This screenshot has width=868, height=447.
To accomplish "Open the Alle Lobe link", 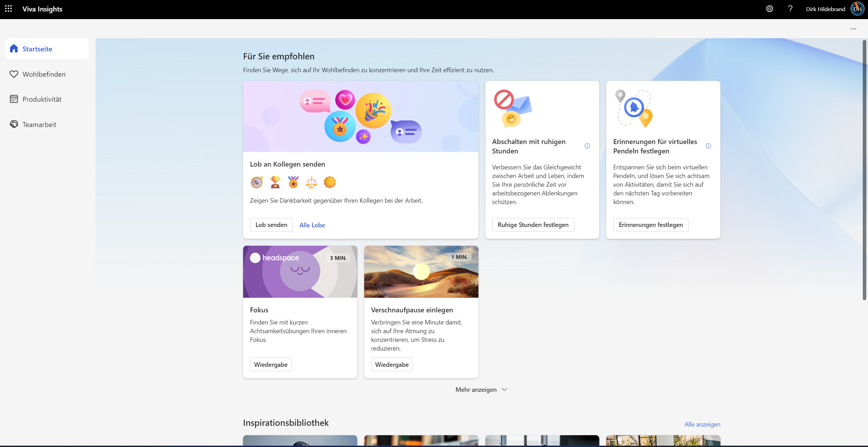I will point(312,225).
